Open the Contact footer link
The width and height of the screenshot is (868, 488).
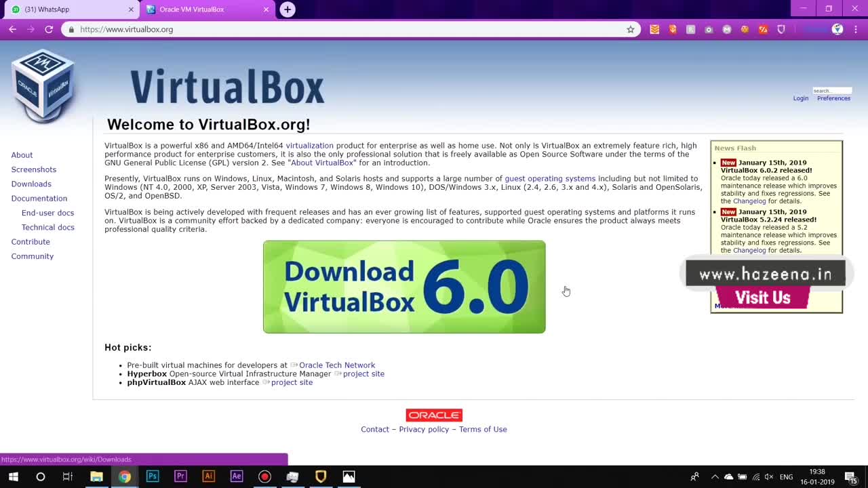(x=375, y=430)
